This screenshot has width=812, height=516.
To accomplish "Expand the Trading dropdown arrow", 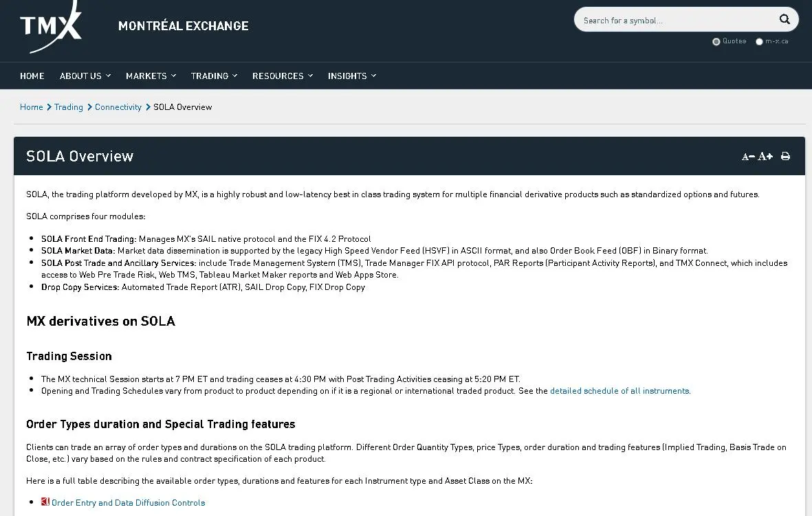I will click(234, 76).
